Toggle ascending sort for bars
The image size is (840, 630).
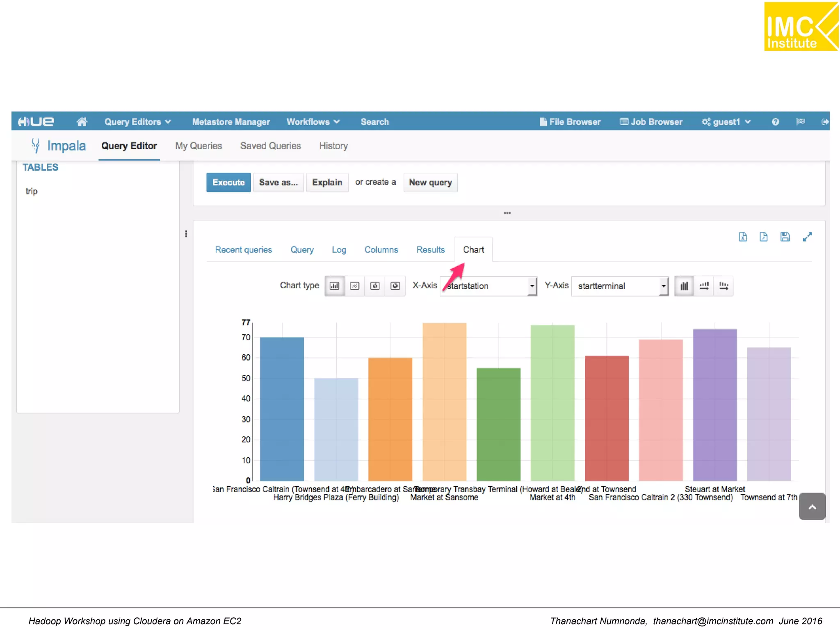tap(704, 286)
